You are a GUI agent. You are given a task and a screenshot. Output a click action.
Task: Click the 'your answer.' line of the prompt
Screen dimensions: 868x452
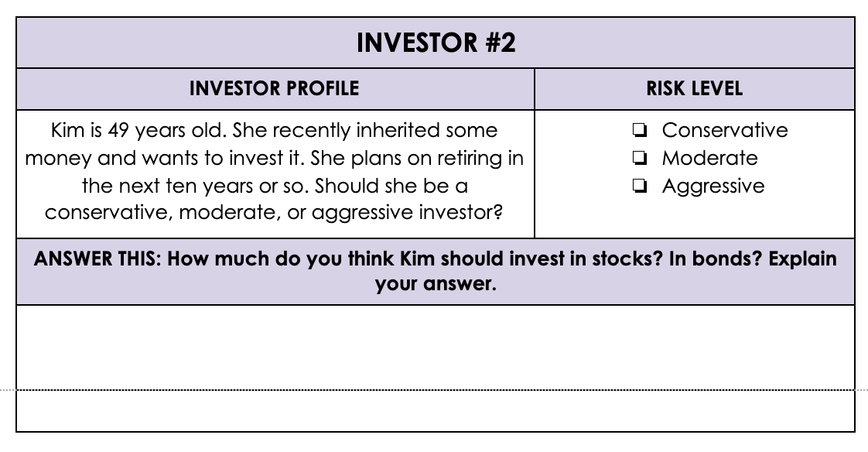coord(436,283)
